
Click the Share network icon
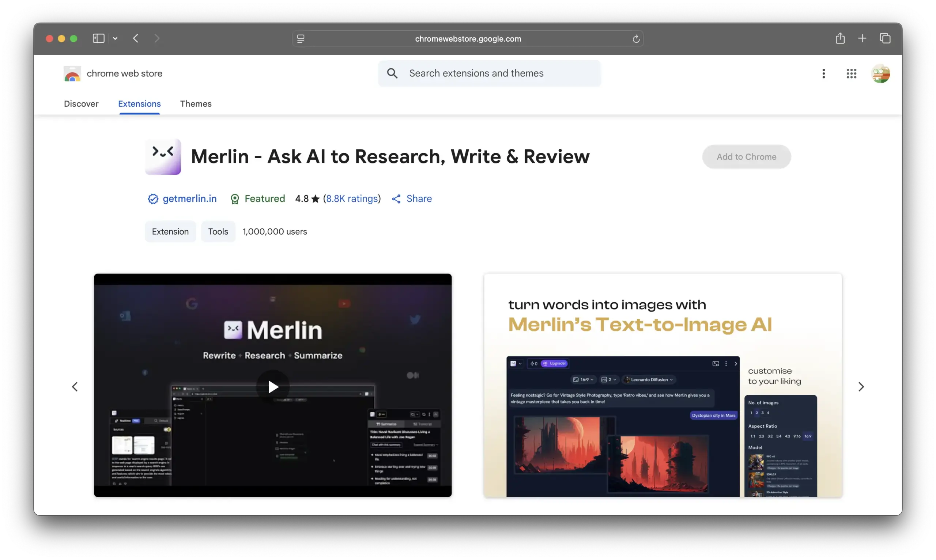[x=396, y=199]
